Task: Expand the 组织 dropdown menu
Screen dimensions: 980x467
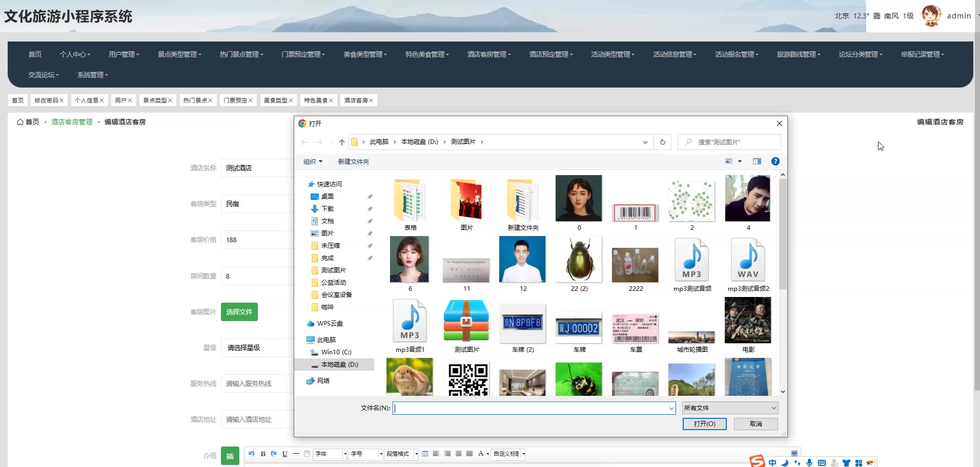Action: (313, 162)
